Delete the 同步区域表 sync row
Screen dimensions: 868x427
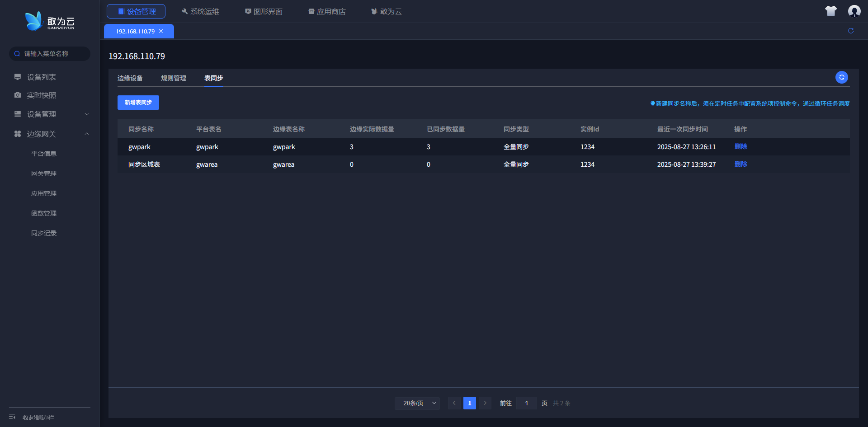(741, 164)
